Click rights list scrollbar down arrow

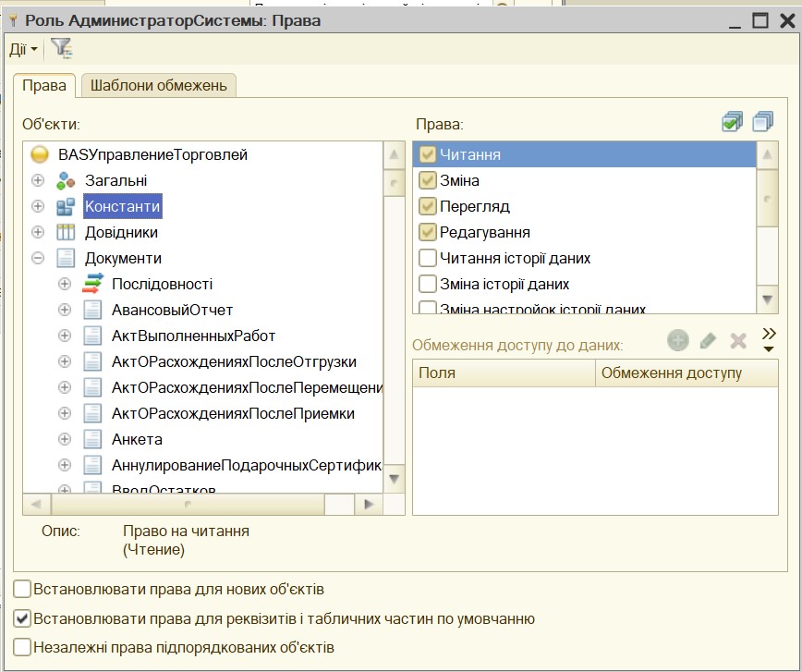(767, 299)
